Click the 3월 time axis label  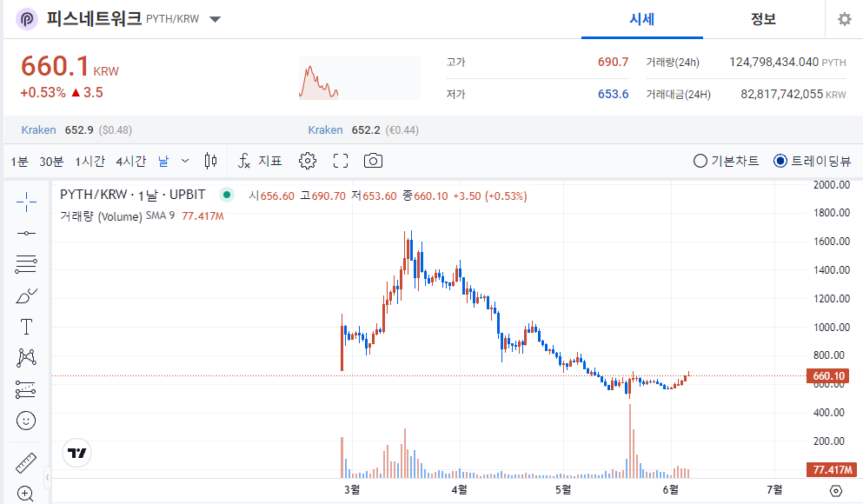[352, 490]
